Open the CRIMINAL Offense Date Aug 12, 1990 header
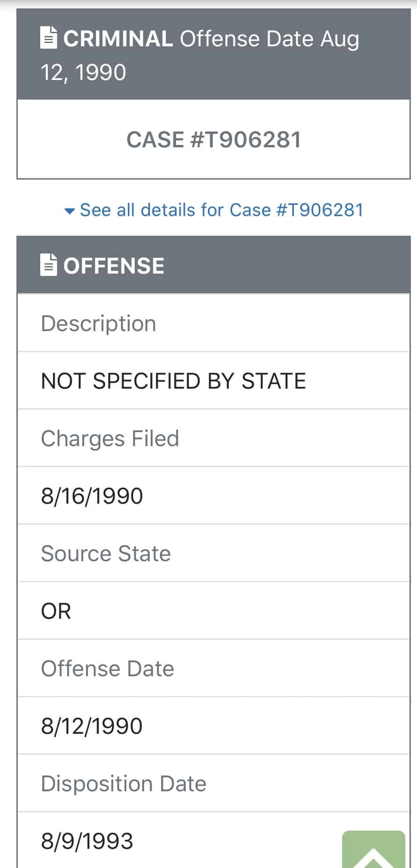Viewport: 417px width, 868px height. [x=213, y=54]
